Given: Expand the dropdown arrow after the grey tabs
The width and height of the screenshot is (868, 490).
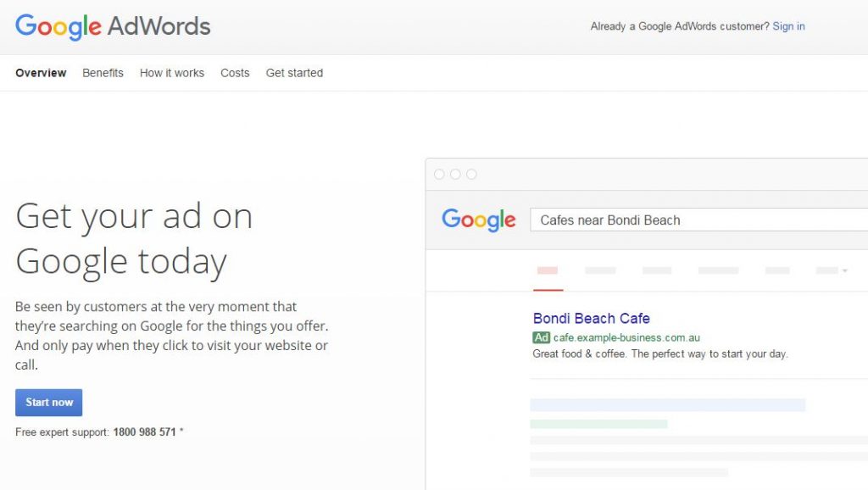Looking at the screenshot, I should (x=844, y=271).
